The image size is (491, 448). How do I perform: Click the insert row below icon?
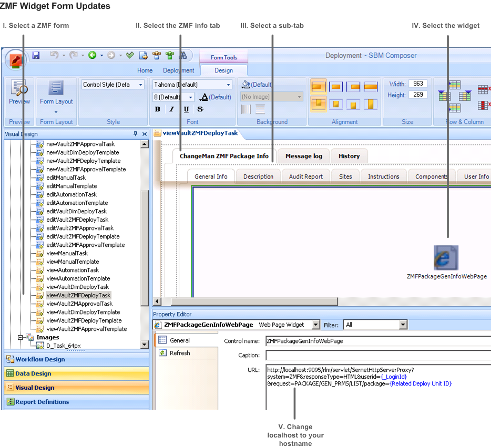[454, 108]
